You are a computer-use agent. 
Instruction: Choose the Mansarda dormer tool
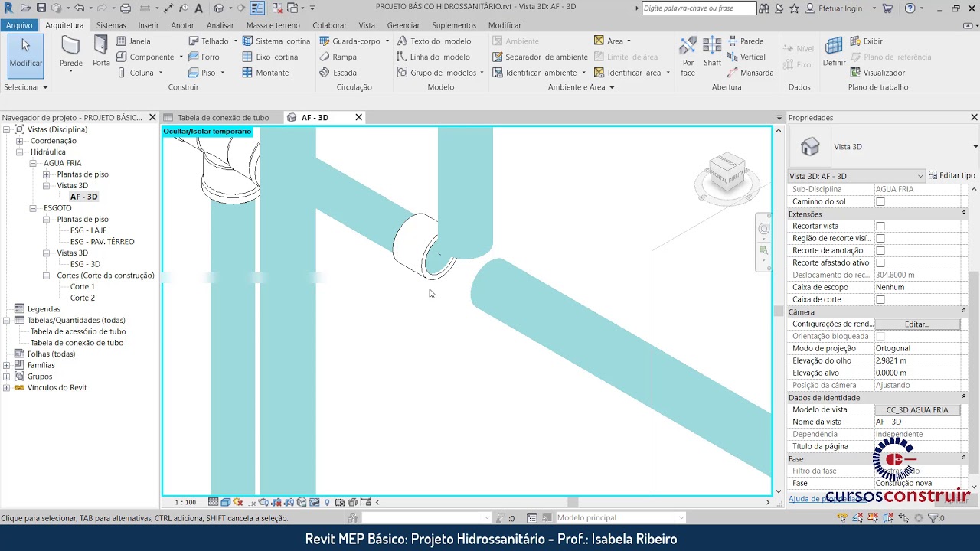pos(750,73)
